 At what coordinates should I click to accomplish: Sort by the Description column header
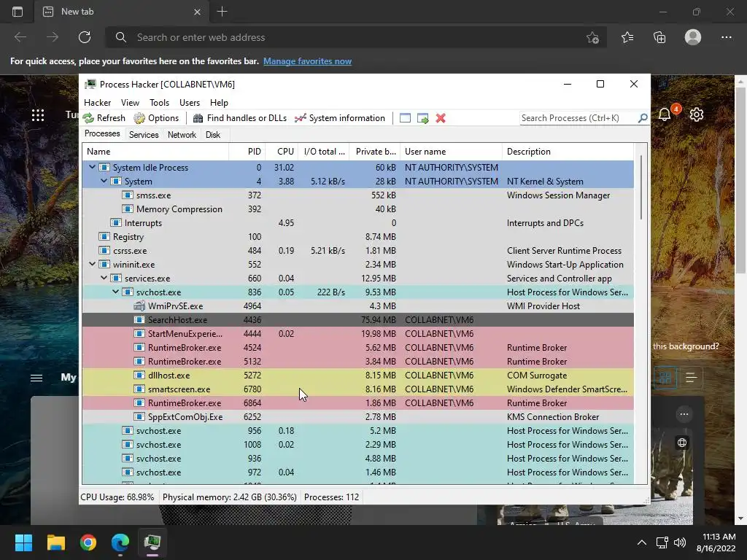pyautogui.click(x=568, y=152)
